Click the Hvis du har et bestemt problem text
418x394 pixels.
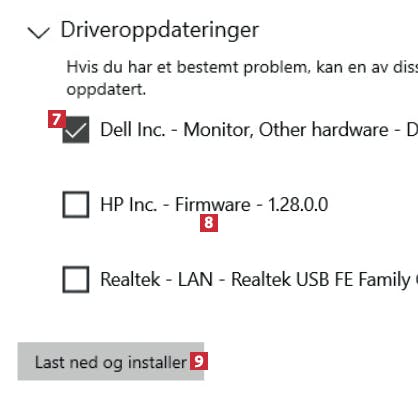click(187, 67)
